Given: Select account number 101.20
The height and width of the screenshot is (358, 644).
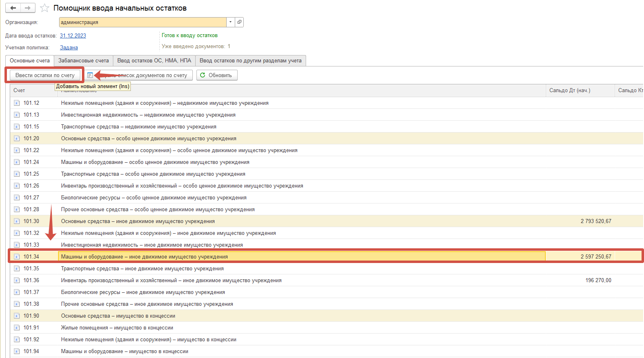Looking at the screenshot, I should point(31,139).
